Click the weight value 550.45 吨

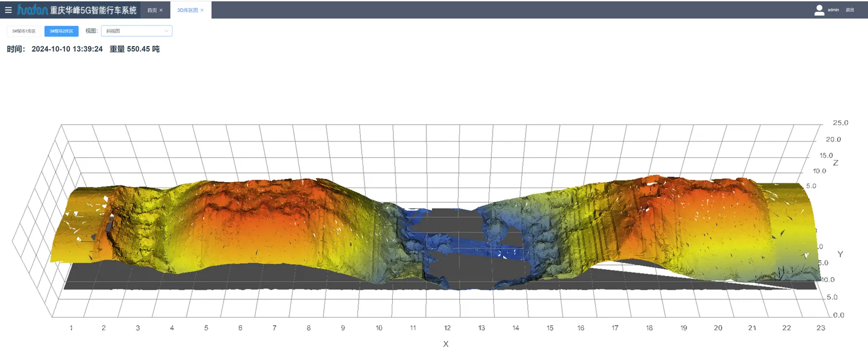coord(143,49)
